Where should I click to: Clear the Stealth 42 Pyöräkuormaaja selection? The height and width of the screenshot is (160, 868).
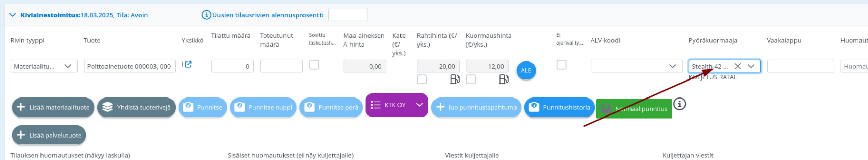[737, 66]
